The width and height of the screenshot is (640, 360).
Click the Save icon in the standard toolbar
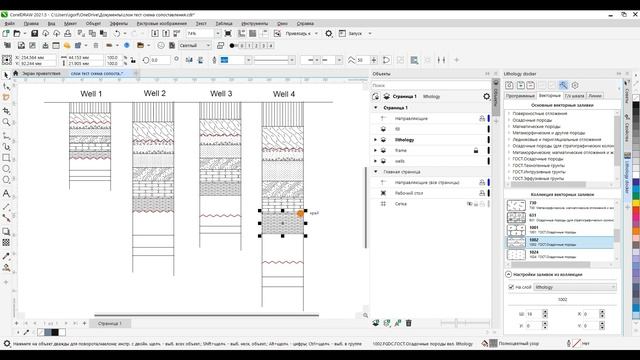pos(35,33)
